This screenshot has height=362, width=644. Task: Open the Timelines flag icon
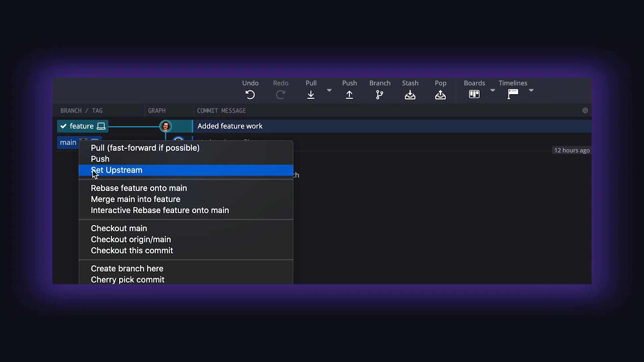513,94
